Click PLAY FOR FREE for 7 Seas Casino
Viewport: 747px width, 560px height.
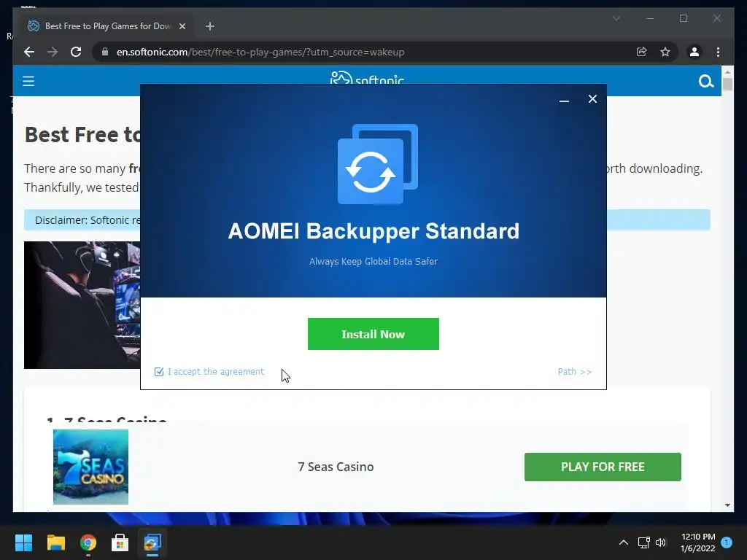pos(603,467)
